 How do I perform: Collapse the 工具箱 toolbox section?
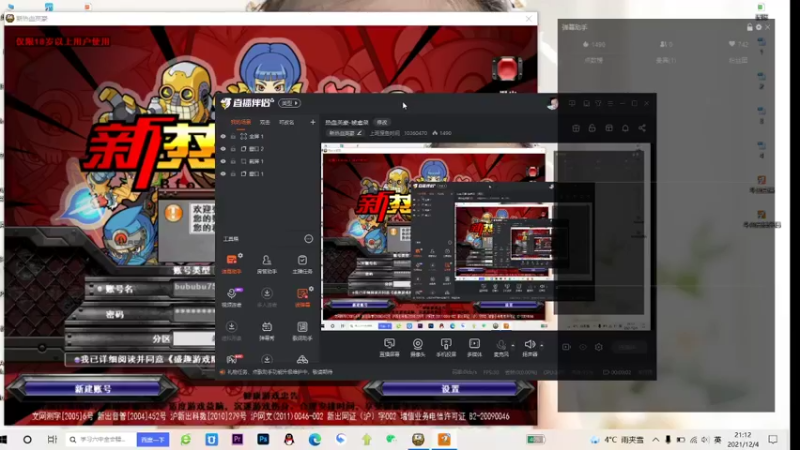[309, 239]
